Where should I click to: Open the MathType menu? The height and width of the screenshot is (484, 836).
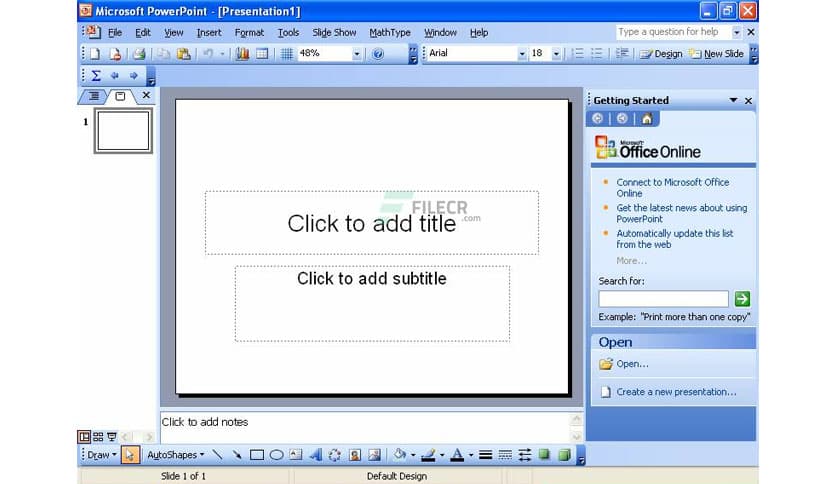(390, 33)
